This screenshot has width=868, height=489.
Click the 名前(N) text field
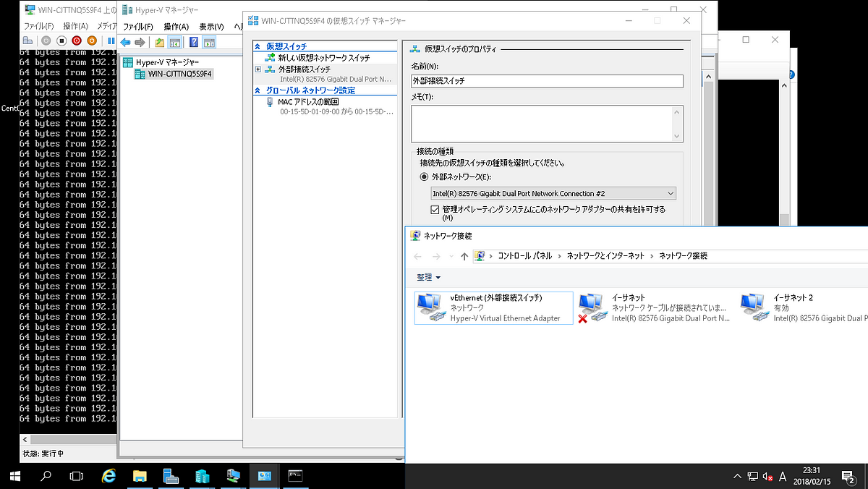(x=547, y=81)
